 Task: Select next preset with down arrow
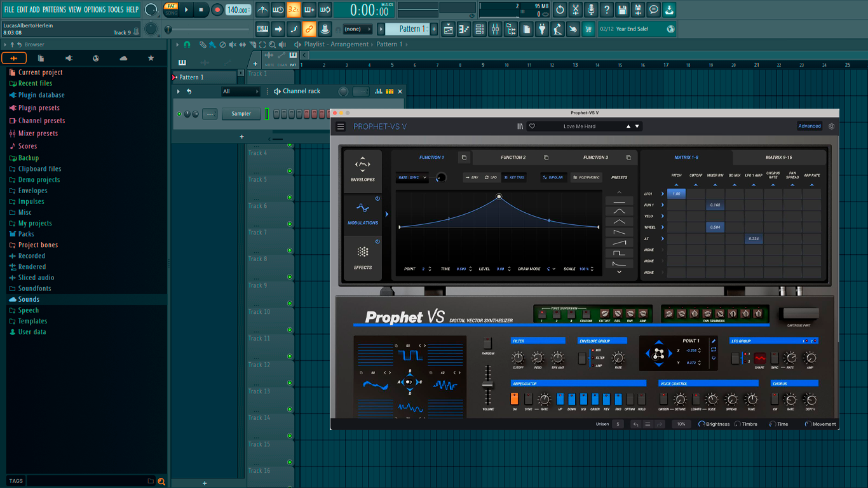pyautogui.click(x=637, y=126)
